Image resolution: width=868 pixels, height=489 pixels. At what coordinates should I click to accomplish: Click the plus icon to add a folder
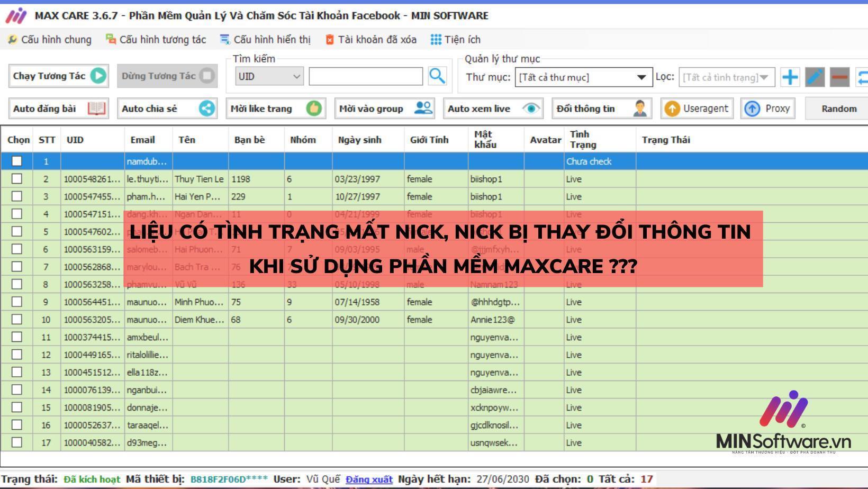pos(790,77)
